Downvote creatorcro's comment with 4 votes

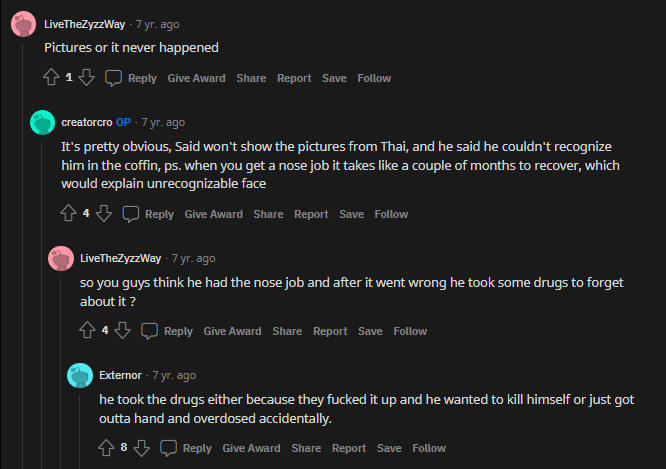104,213
